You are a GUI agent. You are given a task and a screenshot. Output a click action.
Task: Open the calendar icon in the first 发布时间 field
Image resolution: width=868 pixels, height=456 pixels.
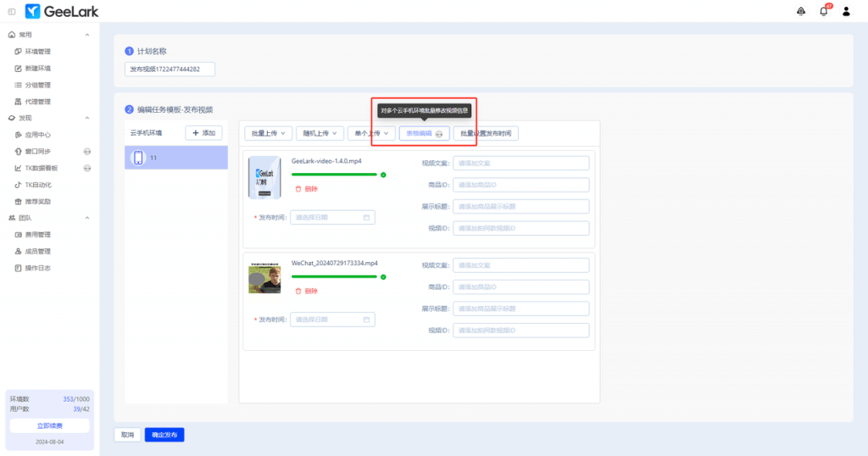click(366, 218)
